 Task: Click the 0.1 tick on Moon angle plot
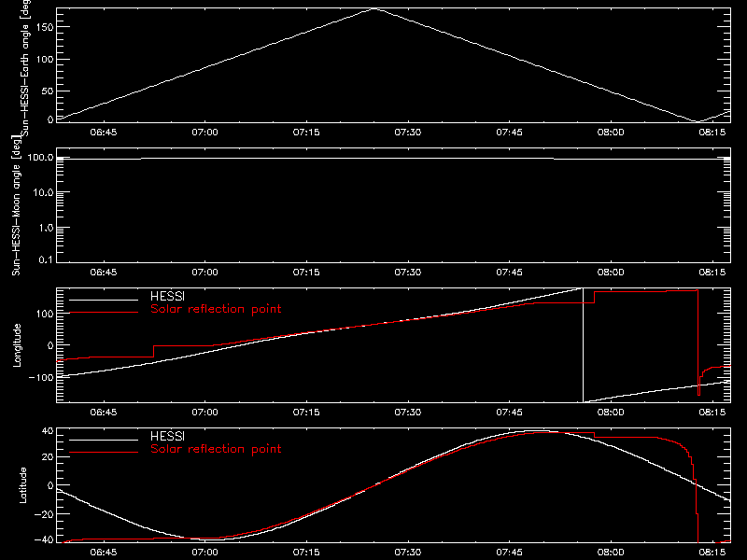pyautogui.click(x=46, y=259)
